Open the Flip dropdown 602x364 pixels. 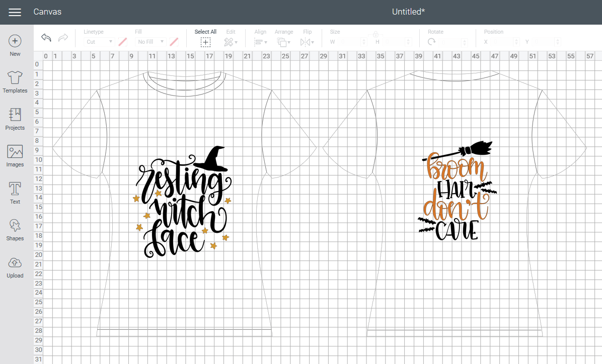pyautogui.click(x=307, y=42)
